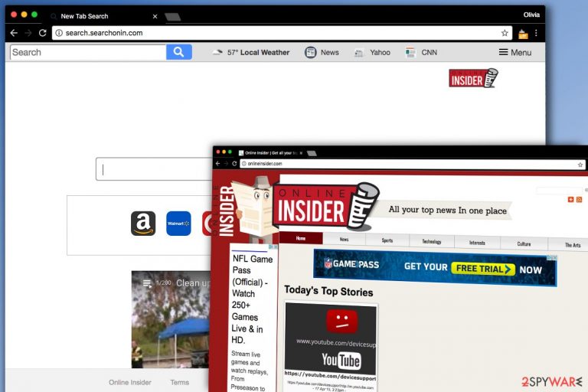The height and width of the screenshot is (392, 588).
Task: Open the CNN toolbar shortcut
Action: pos(421,53)
